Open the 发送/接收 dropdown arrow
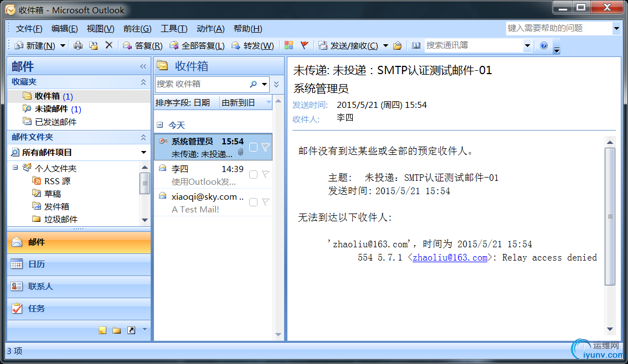The image size is (628, 364). [385, 45]
